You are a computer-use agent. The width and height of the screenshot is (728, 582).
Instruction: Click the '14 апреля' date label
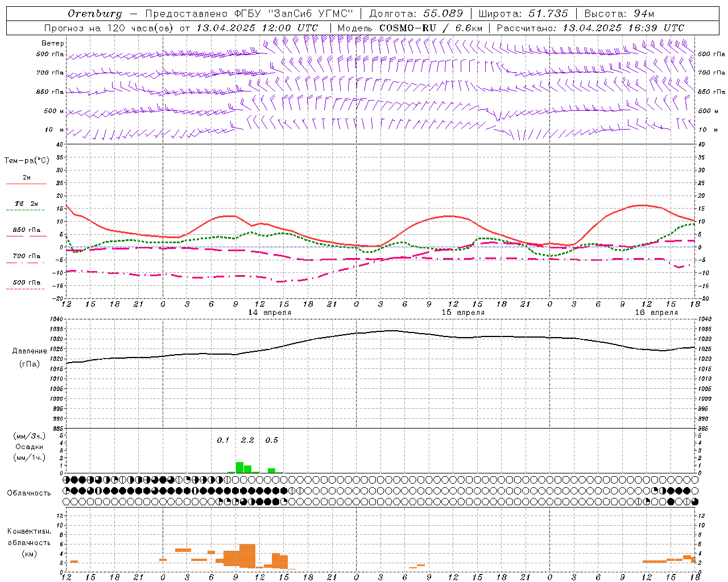pyautogui.click(x=270, y=313)
